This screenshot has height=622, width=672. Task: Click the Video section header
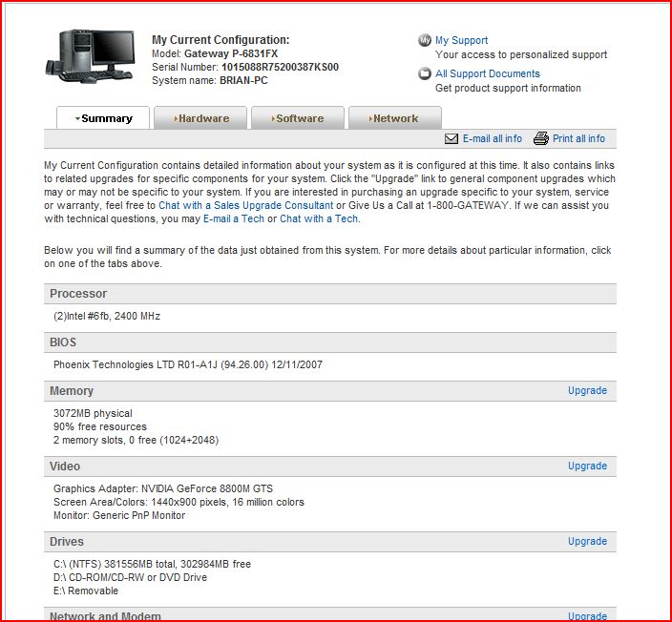(x=330, y=466)
